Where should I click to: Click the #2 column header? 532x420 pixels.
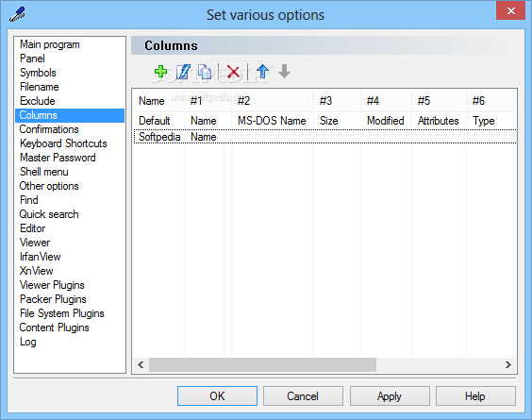pos(273,101)
